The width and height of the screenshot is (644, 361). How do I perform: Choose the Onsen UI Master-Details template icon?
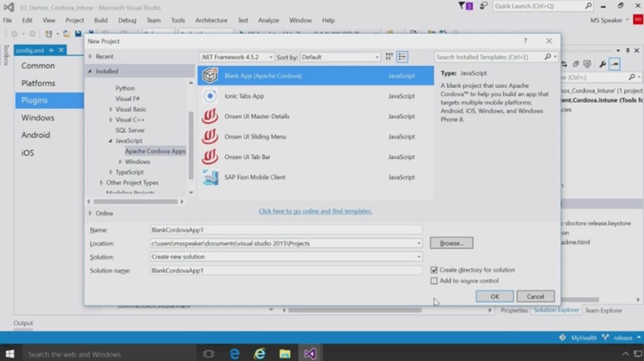[x=209, y=116]
